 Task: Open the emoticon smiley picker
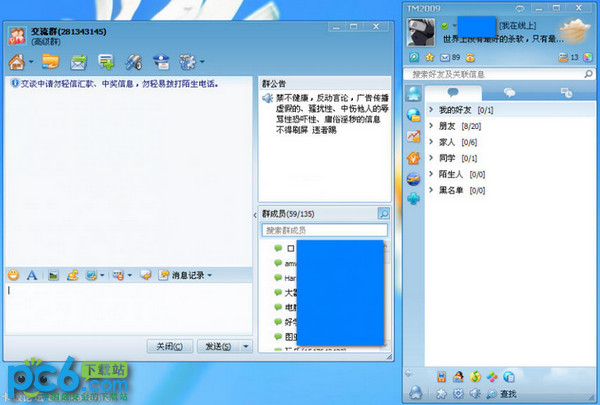[x=13, y=275]
